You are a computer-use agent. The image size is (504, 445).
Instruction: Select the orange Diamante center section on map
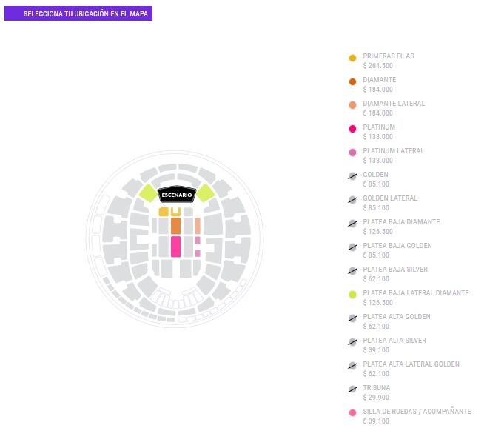175,226
